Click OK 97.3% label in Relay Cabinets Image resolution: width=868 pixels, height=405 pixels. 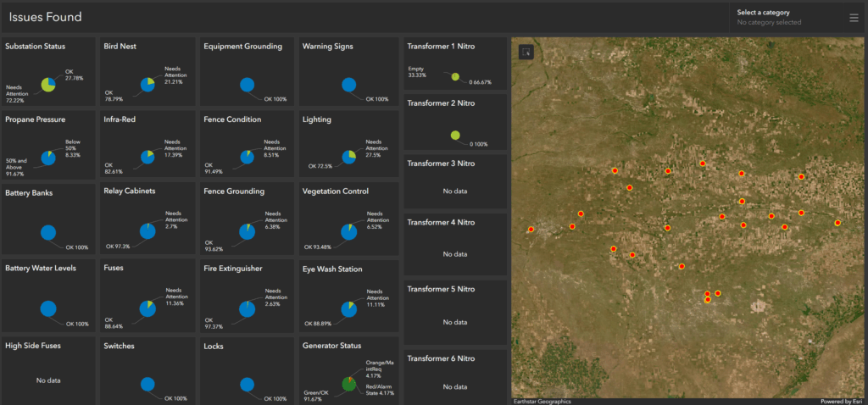coord(118,247)
